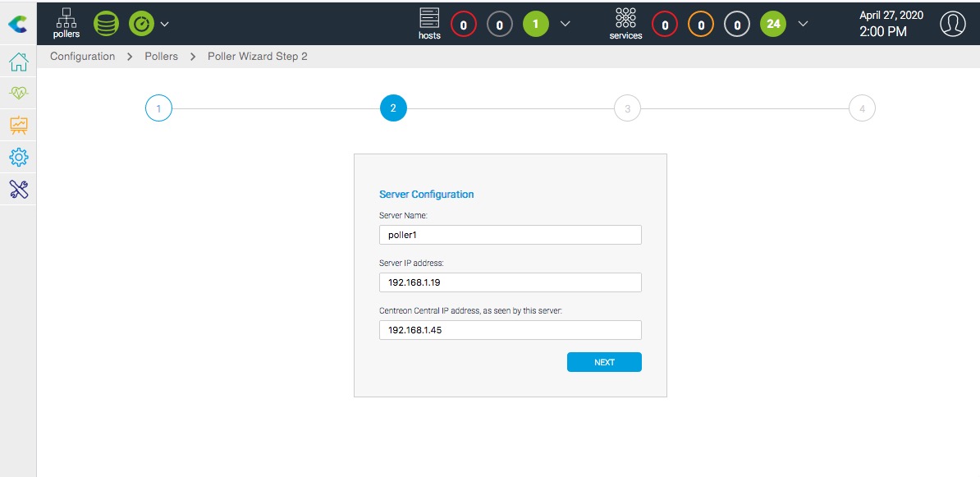Image resolution: width=980 pixels, height=477 pixels.
Task: Click the green database status icon
Action: point(106,24)
